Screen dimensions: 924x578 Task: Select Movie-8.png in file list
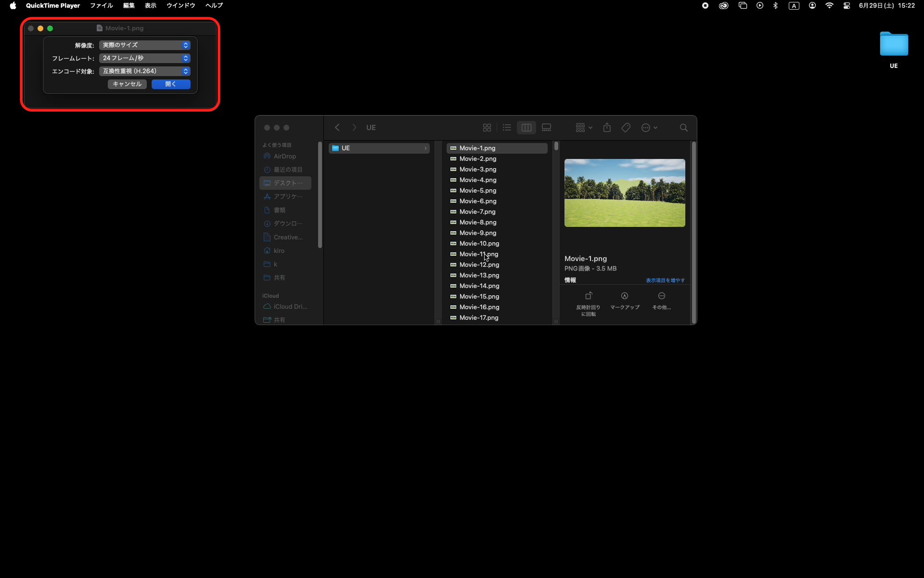[497, 223]
